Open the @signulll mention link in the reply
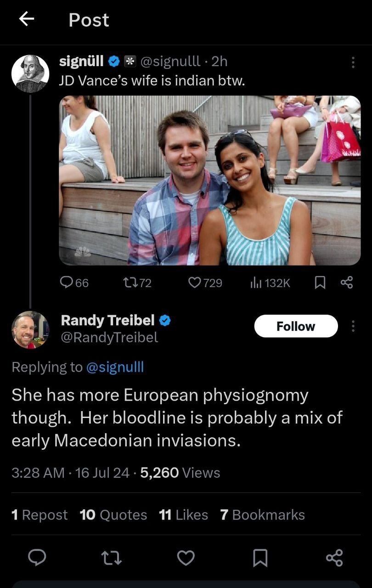 pos(114,367)
